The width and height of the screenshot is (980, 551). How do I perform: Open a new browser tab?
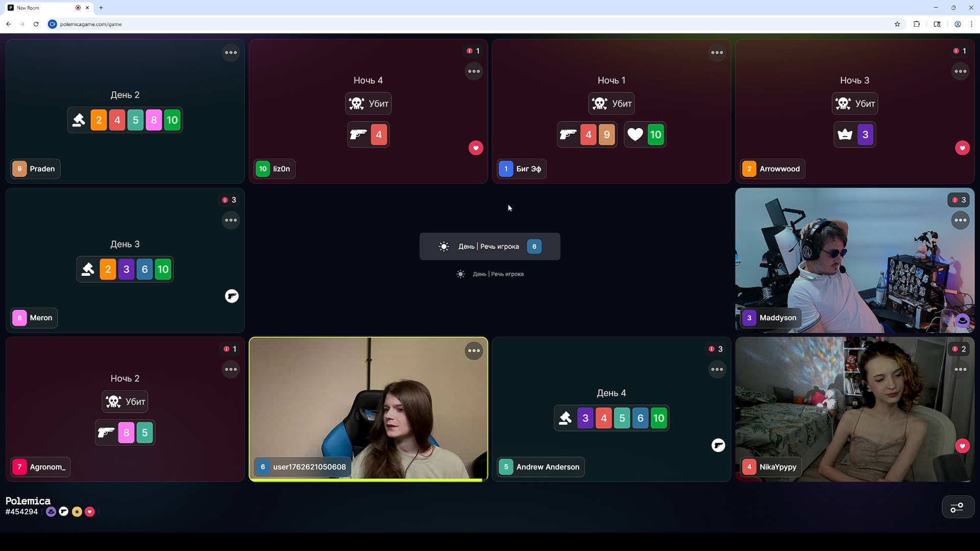coord(101,8)
